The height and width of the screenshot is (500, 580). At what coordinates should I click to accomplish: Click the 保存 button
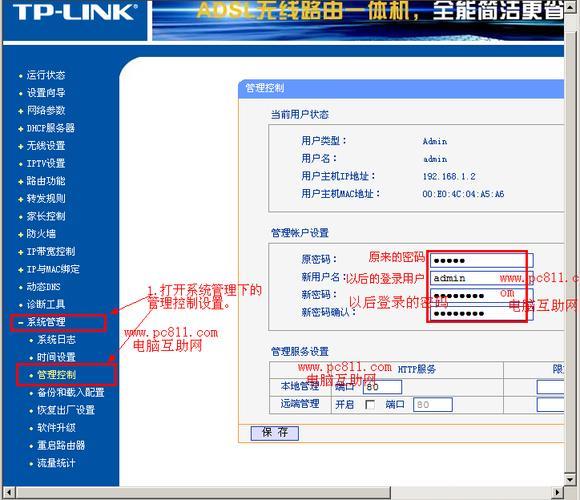tap(274, 433)
